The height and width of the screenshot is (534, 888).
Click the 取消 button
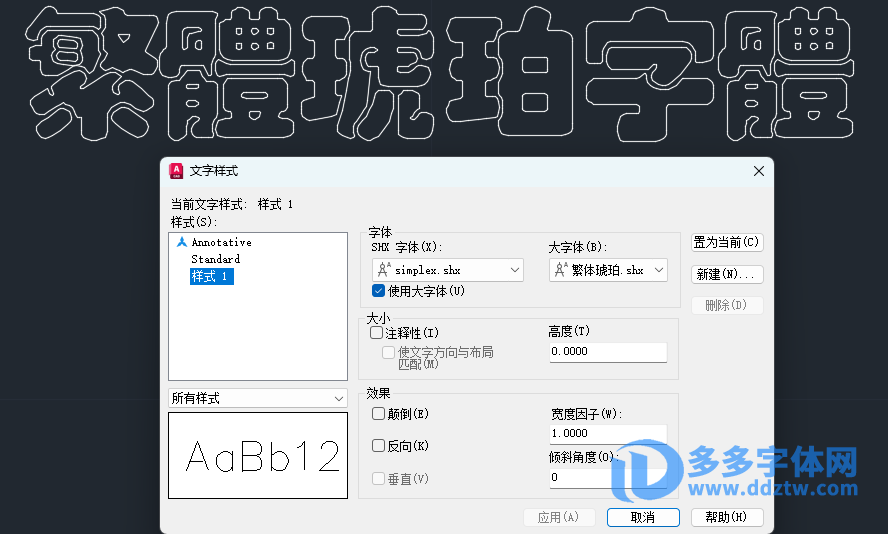[643, 517]
